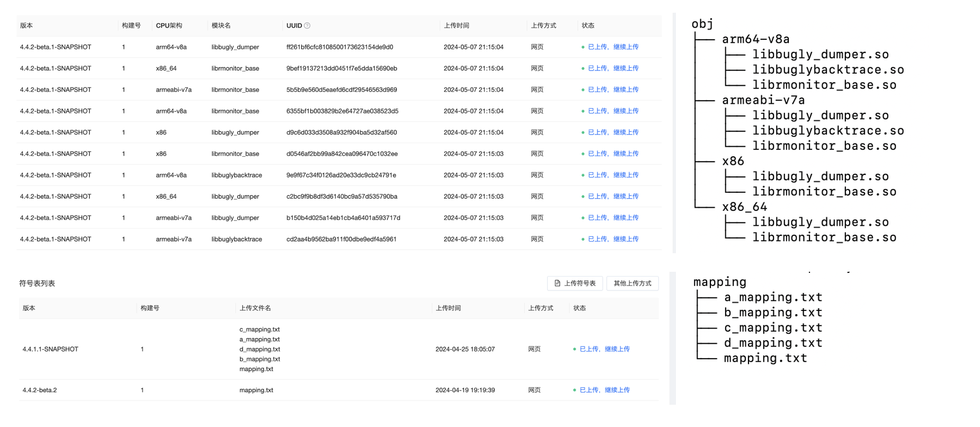Select UUID d0546af2bb99a842cea096470c1032ee
Image resolution: width=980 pixels, height=427 pixels.
(x=342, y=154)
